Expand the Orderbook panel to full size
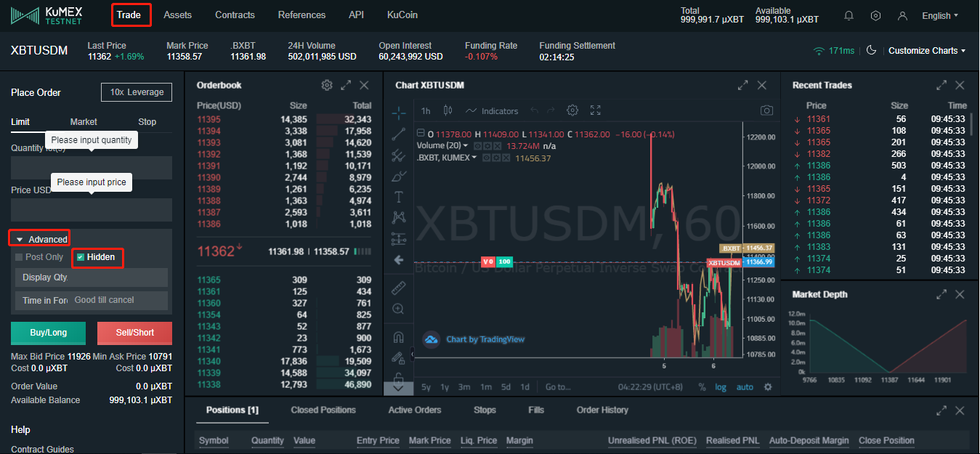 346,85
